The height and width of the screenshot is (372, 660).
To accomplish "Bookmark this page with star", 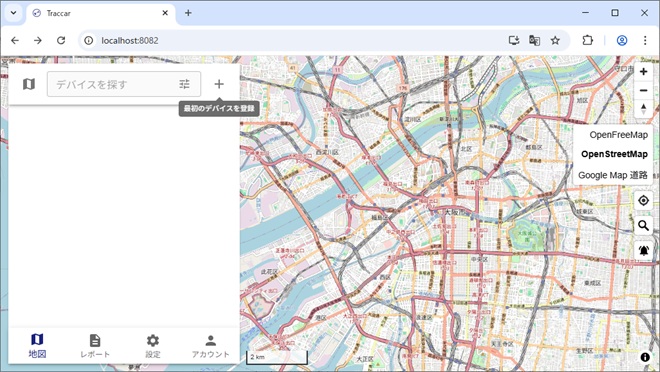I will (555, 40).
